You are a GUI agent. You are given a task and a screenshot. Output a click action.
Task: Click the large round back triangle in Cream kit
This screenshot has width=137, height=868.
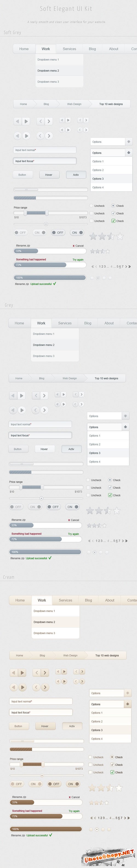click(x=13, y=687)
